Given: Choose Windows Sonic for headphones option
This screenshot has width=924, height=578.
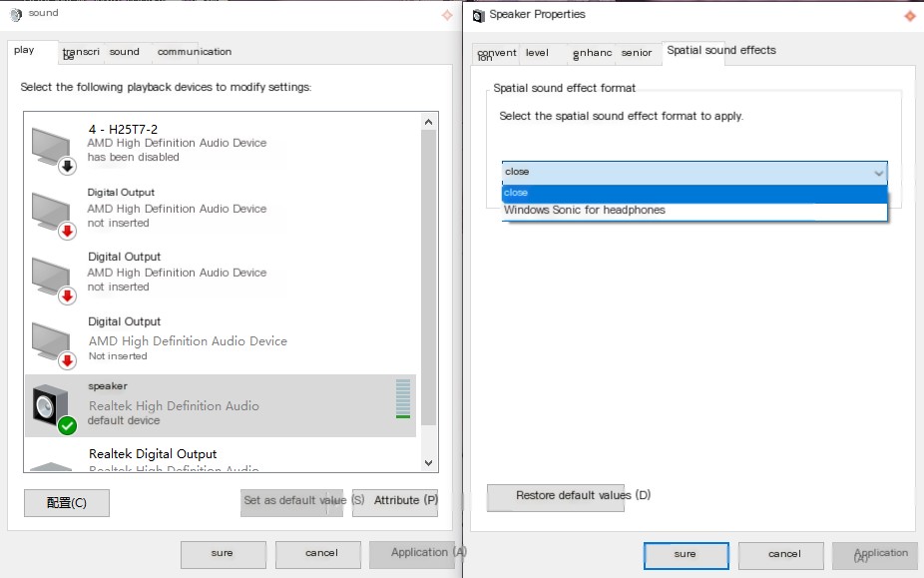Looking at the screenshot, I should click(x=585, y=211).
